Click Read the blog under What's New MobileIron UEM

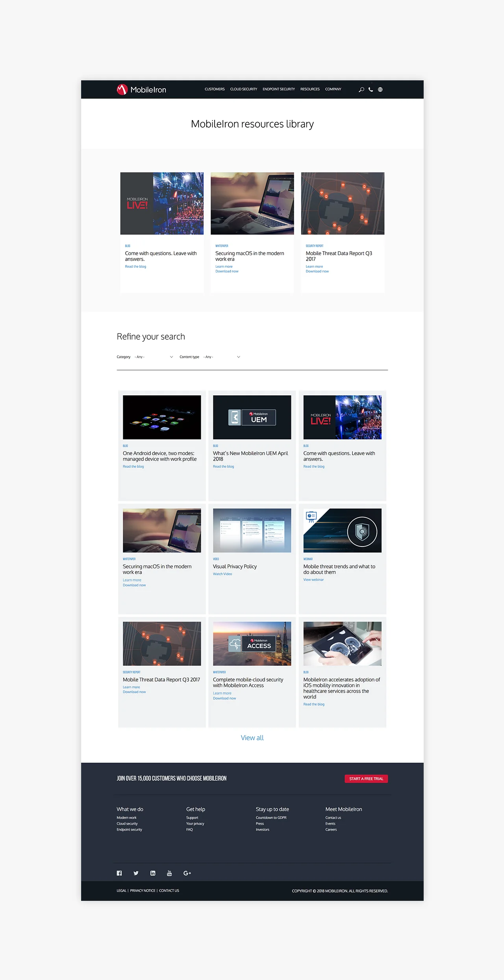pos(223,467)
